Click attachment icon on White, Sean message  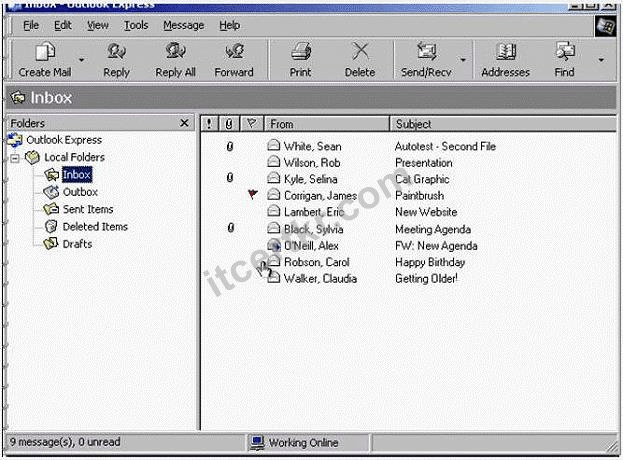tap(230, 147)
